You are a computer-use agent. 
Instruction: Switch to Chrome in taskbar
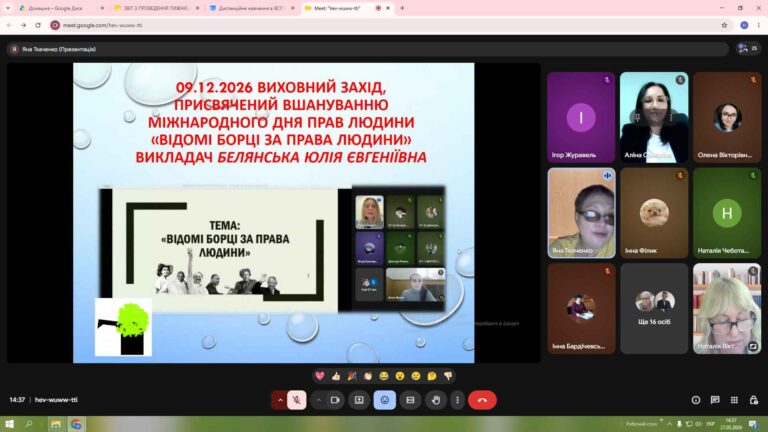(76, 424)
